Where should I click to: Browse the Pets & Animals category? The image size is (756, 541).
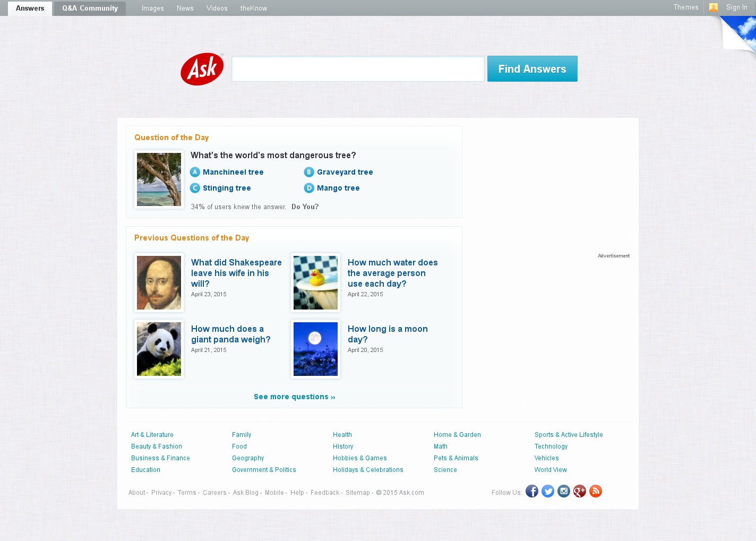coord(456,458)
